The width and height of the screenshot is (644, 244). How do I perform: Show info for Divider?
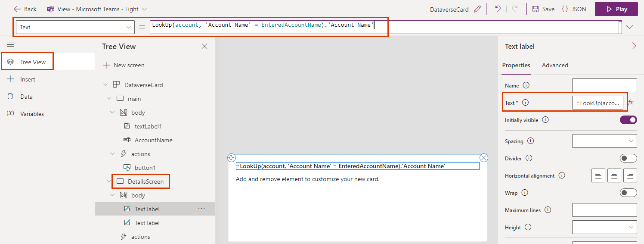(529, 158)
